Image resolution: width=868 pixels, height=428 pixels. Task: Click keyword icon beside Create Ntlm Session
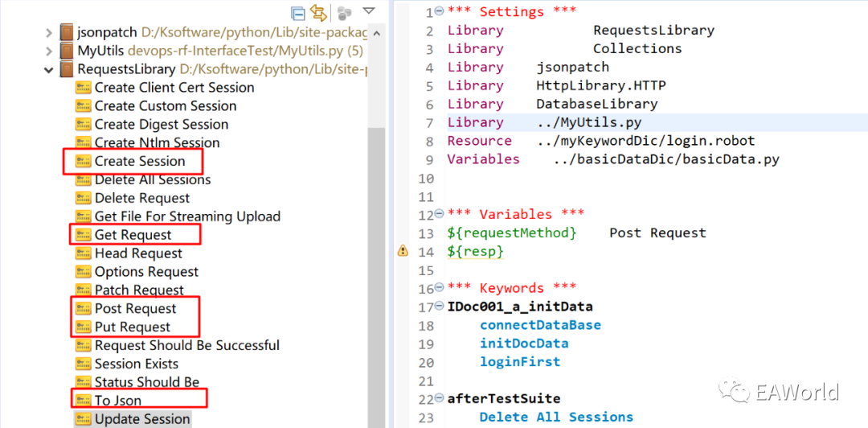(83, 142)
